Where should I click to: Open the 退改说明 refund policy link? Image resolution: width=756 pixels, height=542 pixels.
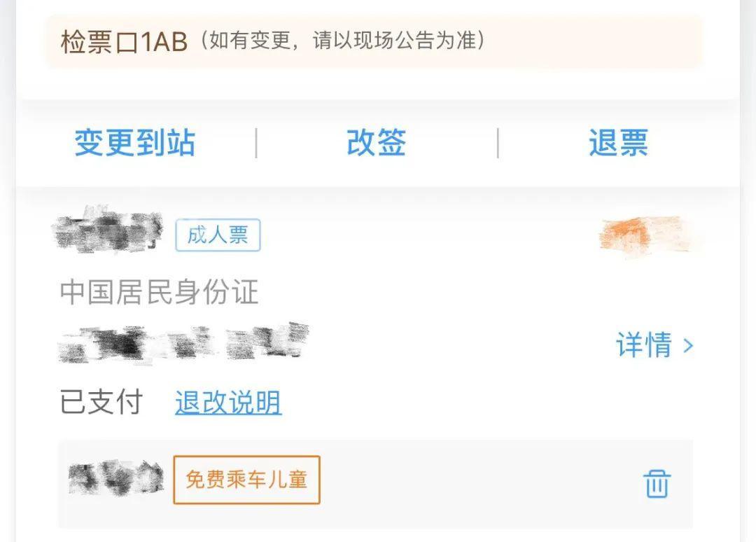click(x=228, y=402)
